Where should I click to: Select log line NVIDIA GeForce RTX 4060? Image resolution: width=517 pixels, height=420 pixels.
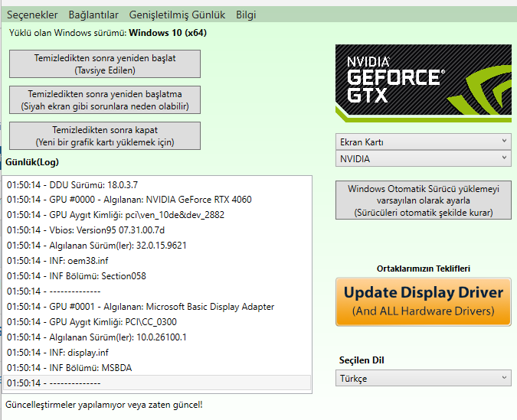click(156, 200)
